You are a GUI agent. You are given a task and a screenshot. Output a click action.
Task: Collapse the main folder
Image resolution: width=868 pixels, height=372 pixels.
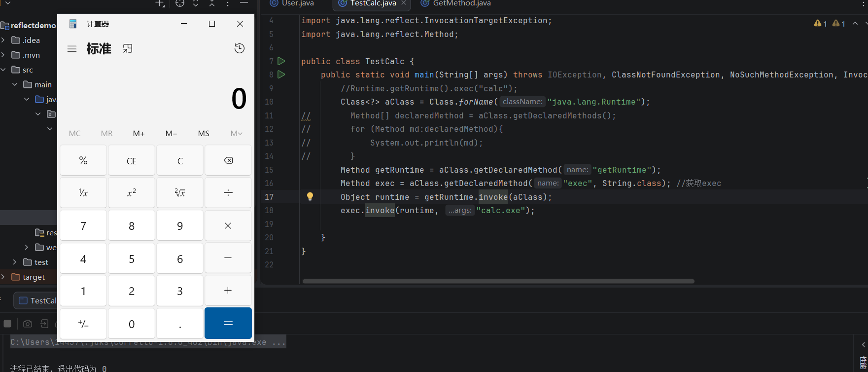pyautogui.click(x=15, y=84)
